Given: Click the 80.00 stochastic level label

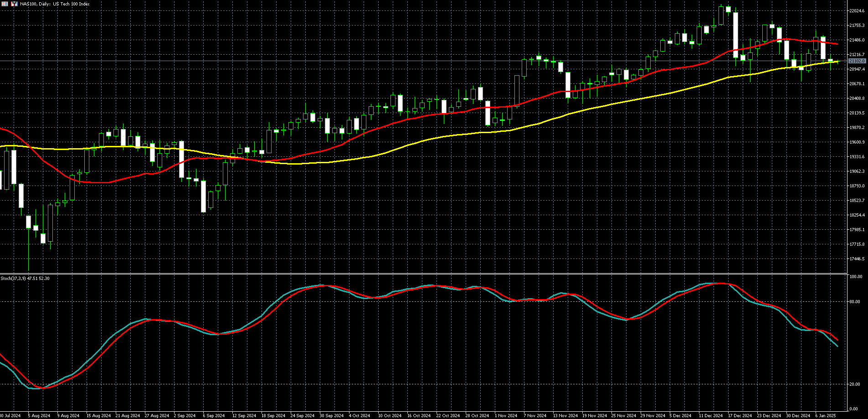Looking at the screenshot, I should 856,302.
